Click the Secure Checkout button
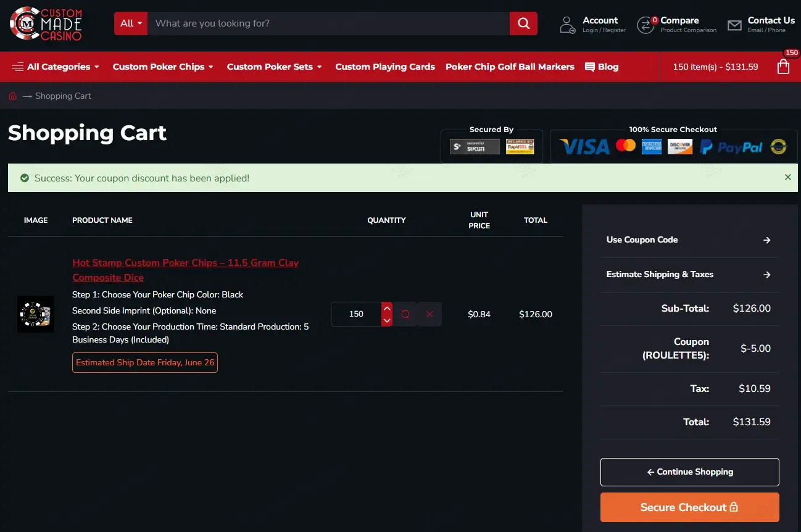The width and height of the screenshot is (801, 532). [x=689, y=507]
